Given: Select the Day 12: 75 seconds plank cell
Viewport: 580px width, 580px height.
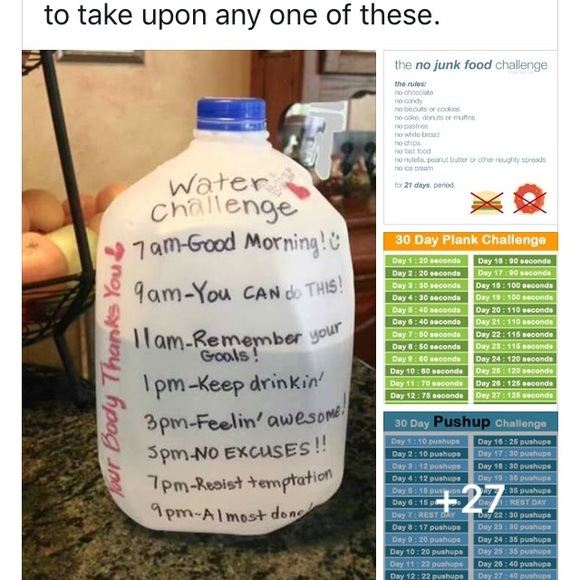Looking at the screenshot, I should (426, 395).
